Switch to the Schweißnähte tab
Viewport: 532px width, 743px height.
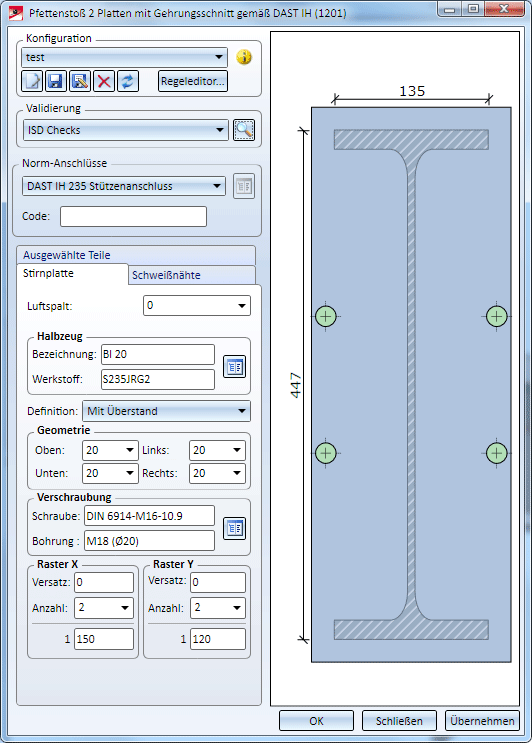click(x=192, y=275)
